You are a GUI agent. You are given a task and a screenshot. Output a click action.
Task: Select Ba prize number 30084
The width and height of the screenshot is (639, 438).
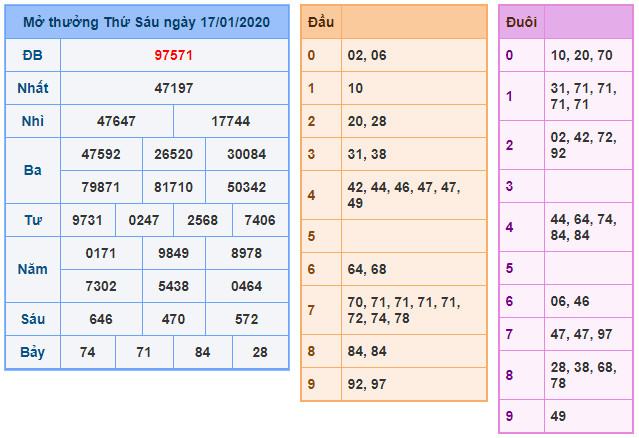247,154
